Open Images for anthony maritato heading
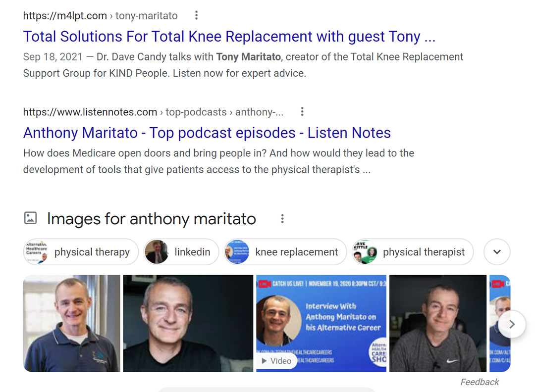The width and height of the screenshot is (535, 392). coord(151,219)
